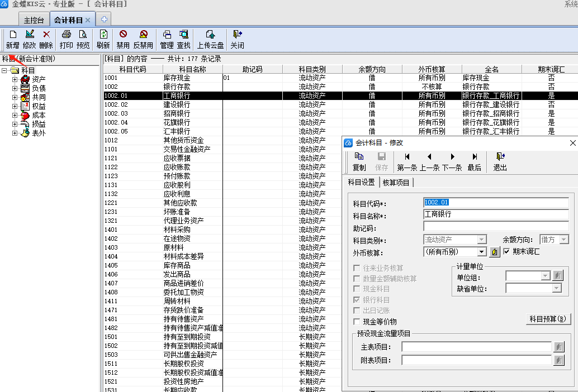This screenshot has width=578, height=392.
Task: Toggle the 往来业务核算 checkbox
Action: tap(357, 268)
